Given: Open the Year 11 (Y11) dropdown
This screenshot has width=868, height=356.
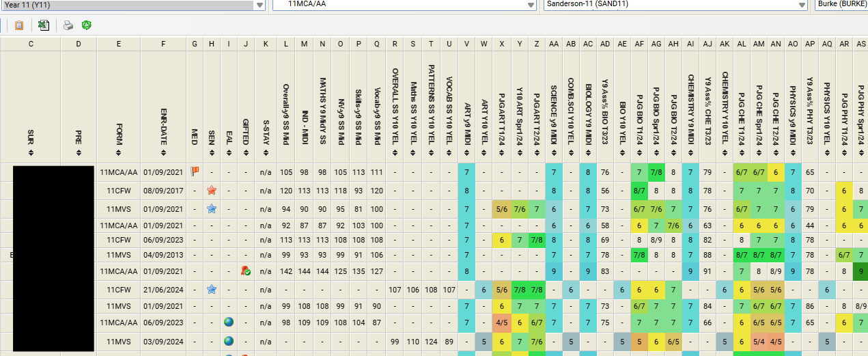Looking at the screenshot, I should tap(260, 5).
